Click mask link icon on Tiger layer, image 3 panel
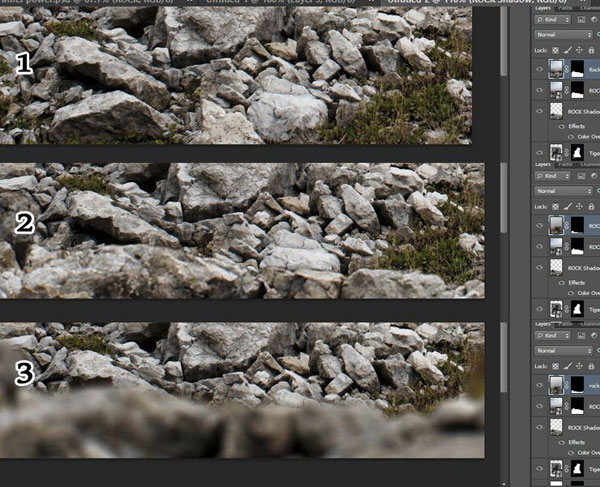This screenshot has height=487, width=600. point(567,469)
